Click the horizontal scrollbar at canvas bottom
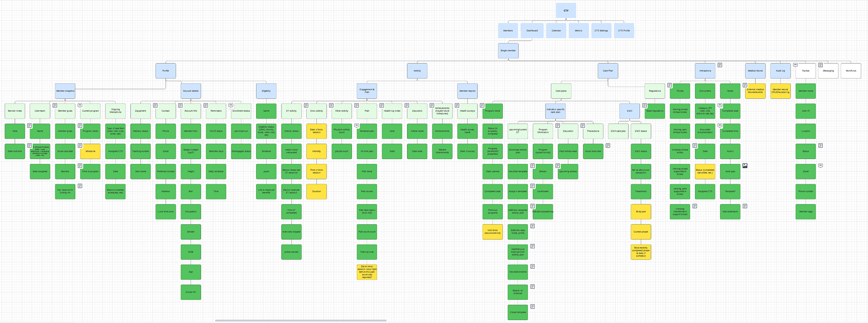 [x=301, y=320]
